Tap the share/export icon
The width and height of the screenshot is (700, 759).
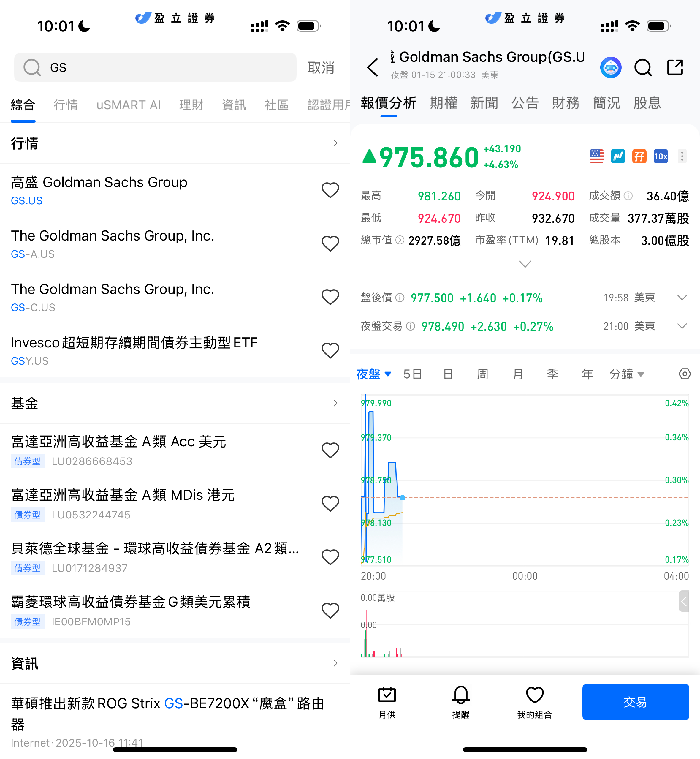click(675, 67)
